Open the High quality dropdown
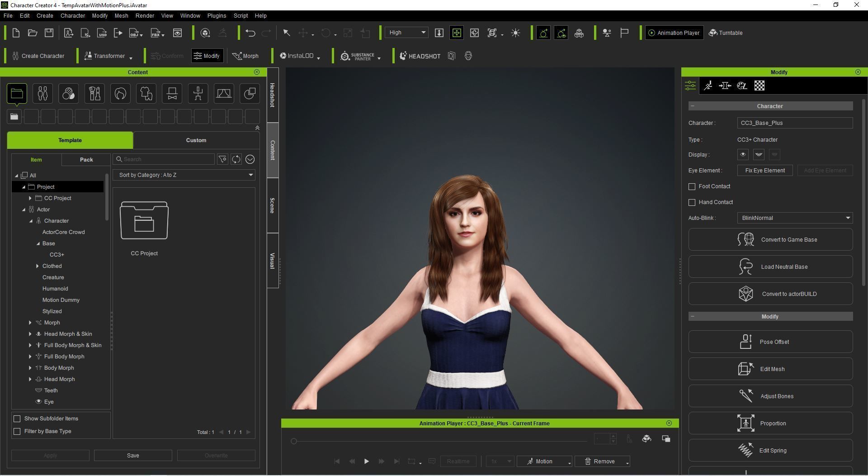 click(406, 33)
